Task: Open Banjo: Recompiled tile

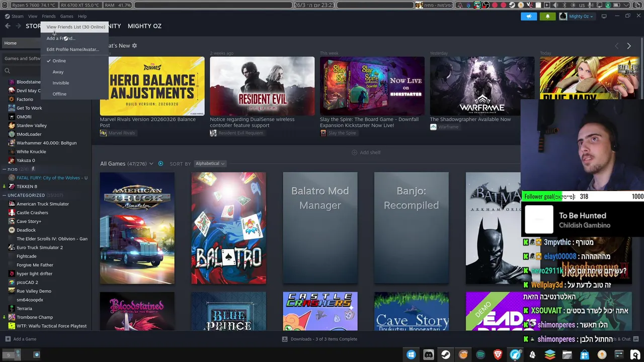Action: 411,228
